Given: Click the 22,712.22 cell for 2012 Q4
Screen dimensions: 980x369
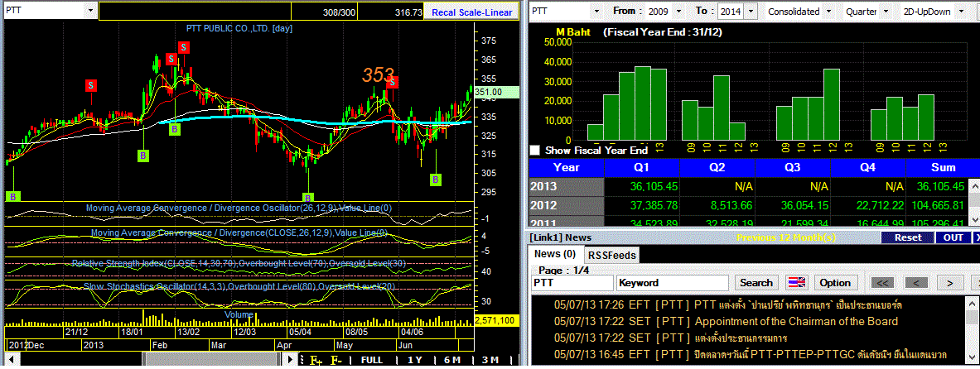Looking at the screenshot, I should 867,205.
